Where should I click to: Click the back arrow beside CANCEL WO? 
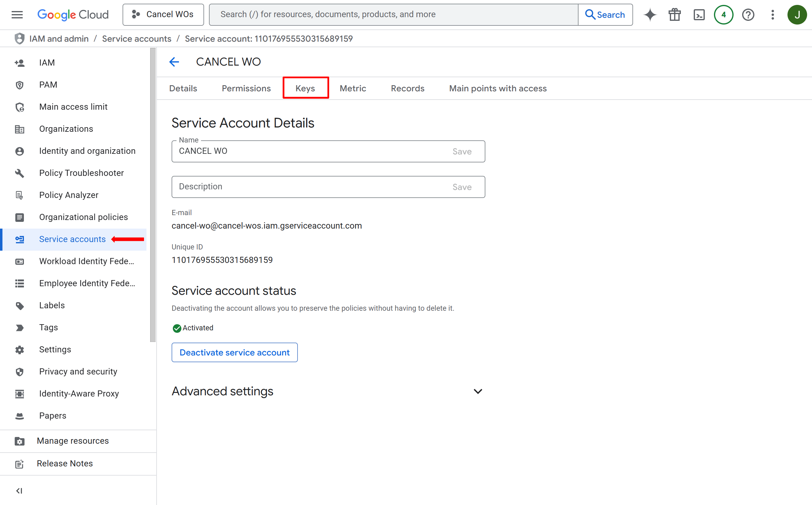(174, 62)
